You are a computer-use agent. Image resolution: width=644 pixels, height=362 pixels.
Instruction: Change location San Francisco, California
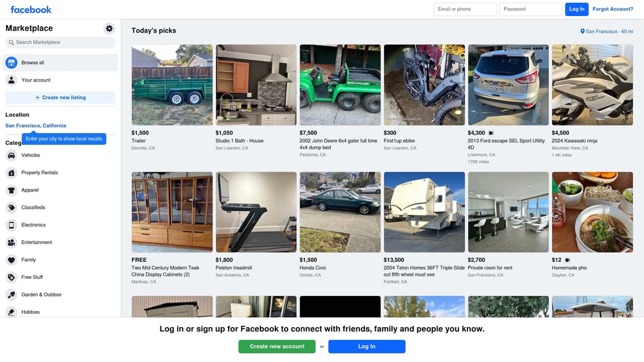35,125
